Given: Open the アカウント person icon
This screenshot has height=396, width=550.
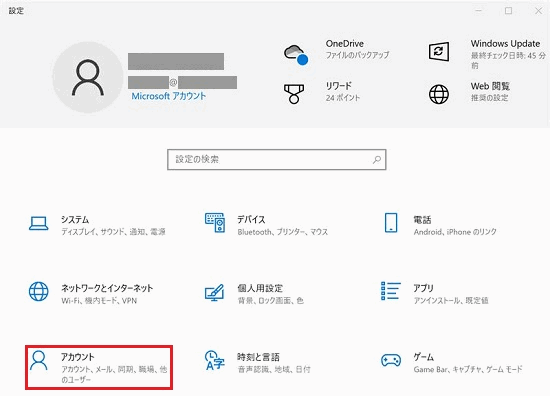Looking at the screenshot, I should [39, 360].
